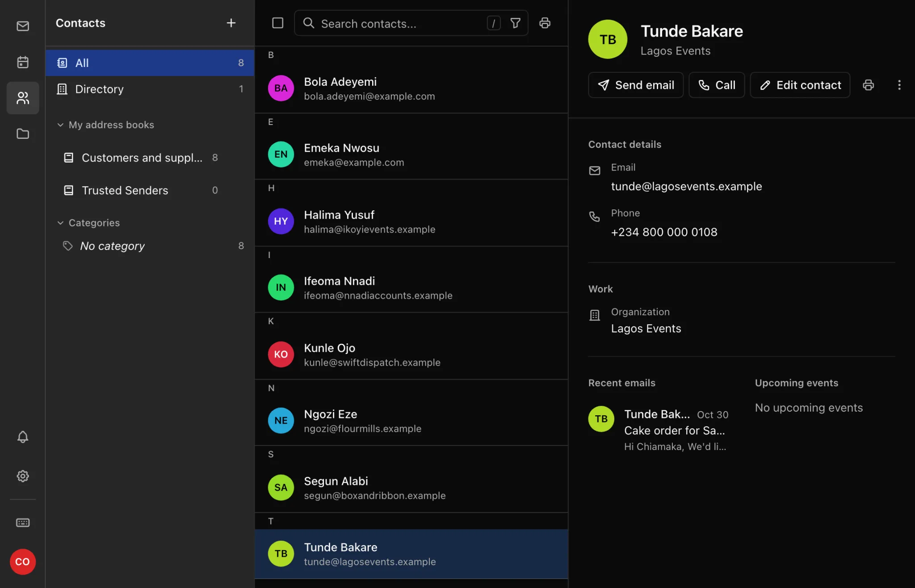This screenshot has width=915, height=588.
Task: Select Tunde Bakare in contact list
Action: tap(411, 554)
